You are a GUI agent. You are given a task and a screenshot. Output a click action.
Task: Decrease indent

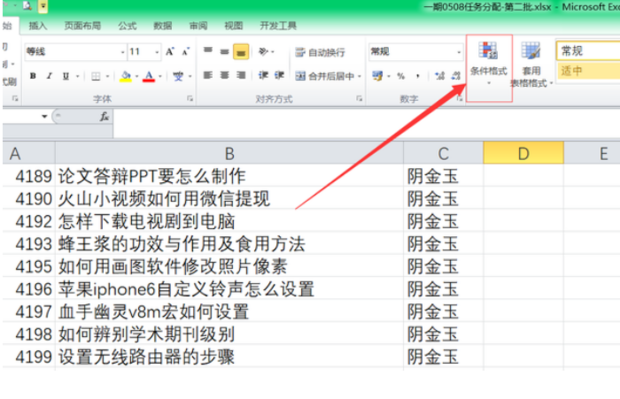click(263, 75)
